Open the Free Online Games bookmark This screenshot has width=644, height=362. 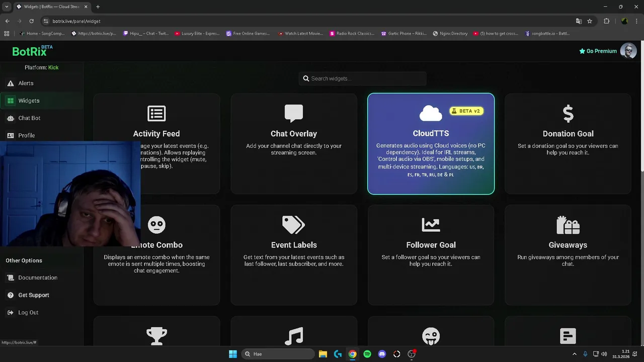coord(248,34)
